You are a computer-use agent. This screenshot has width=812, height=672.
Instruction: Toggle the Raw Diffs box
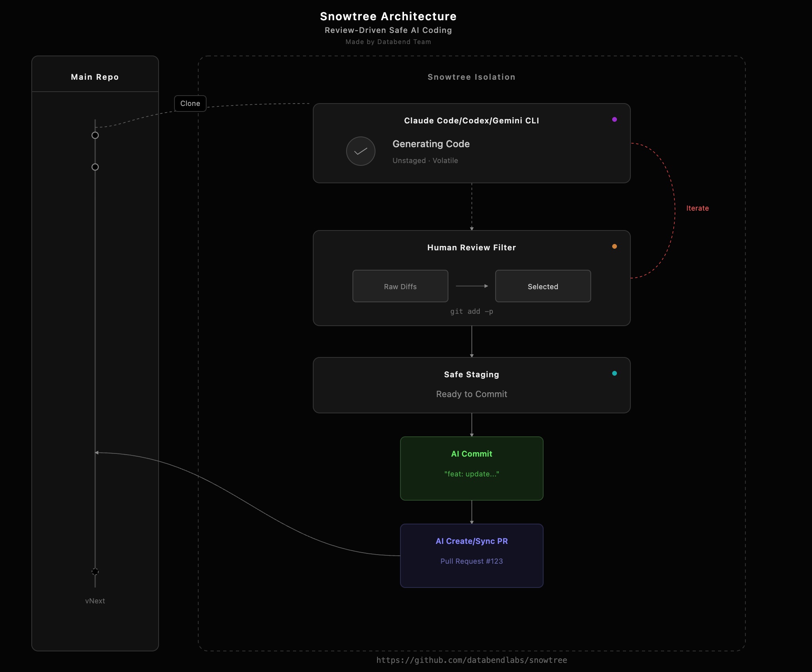click(400, 286)
